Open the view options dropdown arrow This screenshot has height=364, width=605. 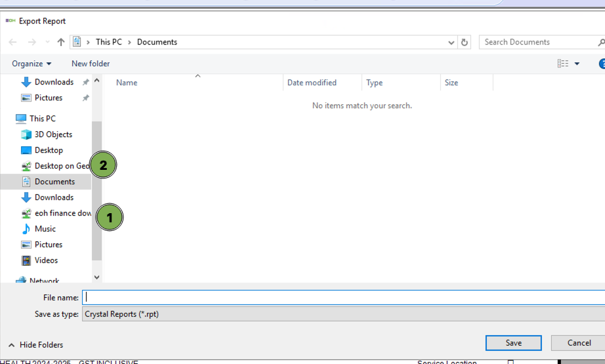click(577, 64)
